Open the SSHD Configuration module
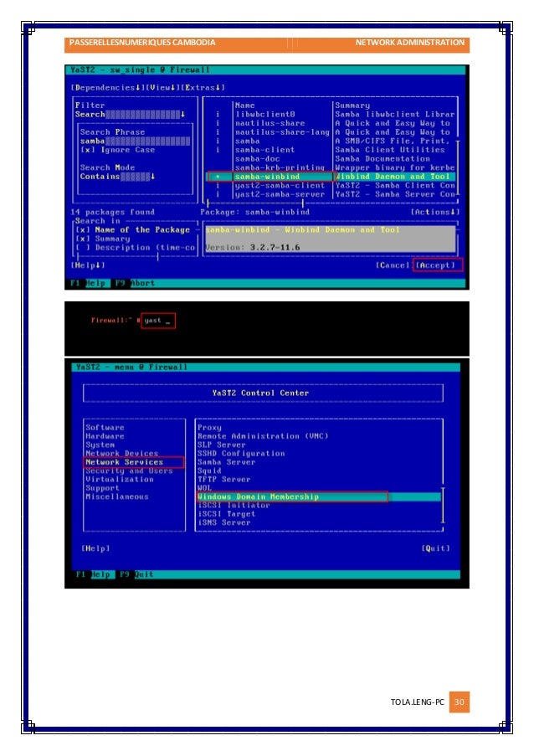The width and height of the screenshot is (534, 756). 241,453
